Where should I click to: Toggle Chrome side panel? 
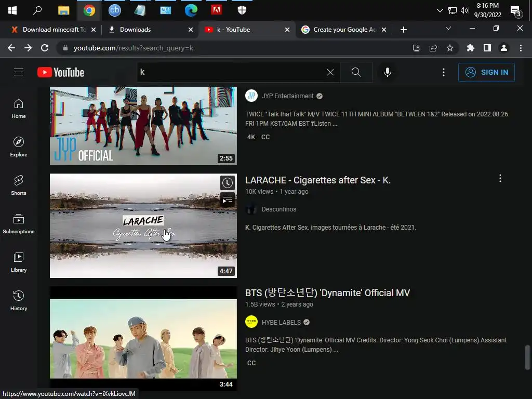[x=487, y=48]
